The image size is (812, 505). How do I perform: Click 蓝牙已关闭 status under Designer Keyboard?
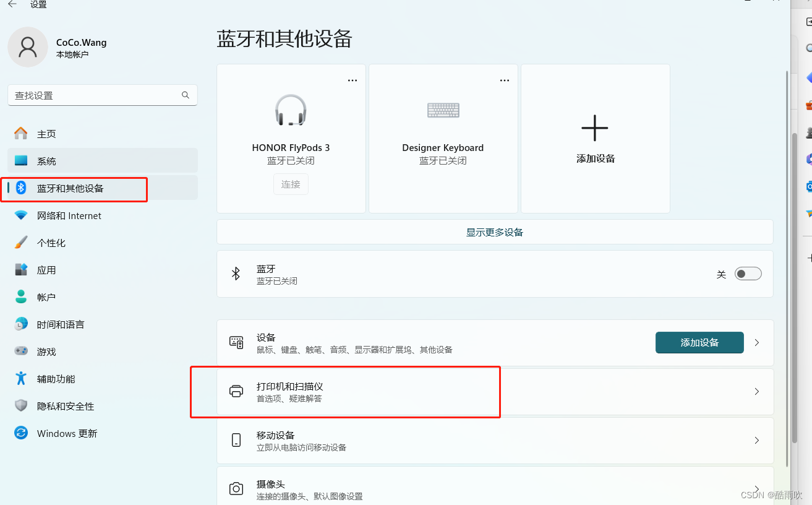[x=443, y=160]
